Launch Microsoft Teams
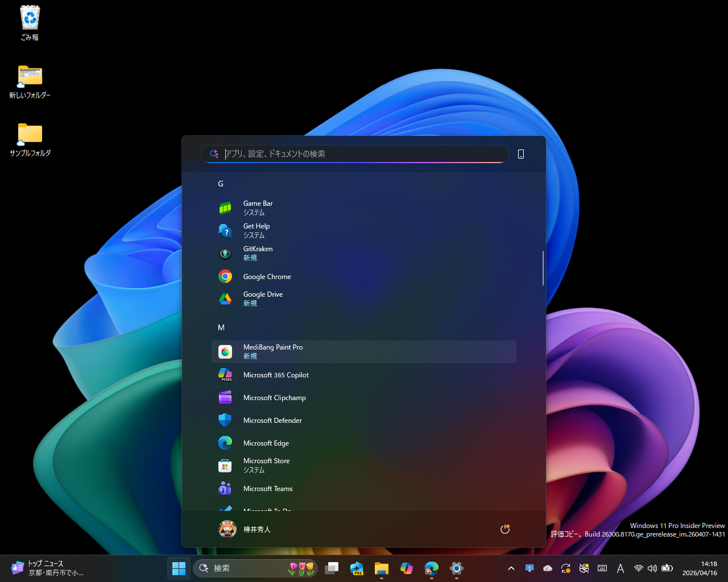Viewport: 728px width, 582px height. click(x=364, y=488)
